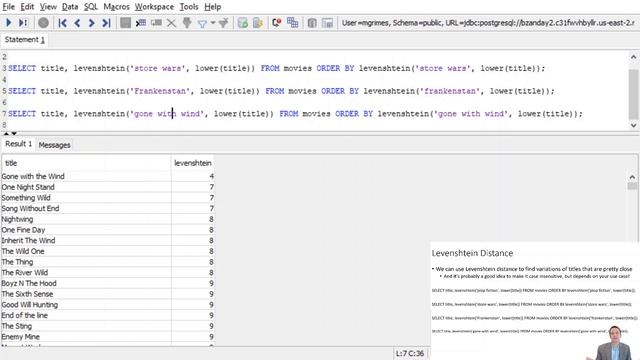Click editor scrollbar up arrow
The image size is (640, 360).
(x=633, y=57)
